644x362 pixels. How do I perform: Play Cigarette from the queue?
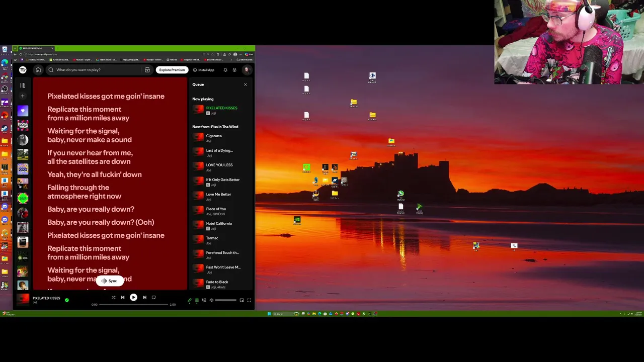point(221,138)
